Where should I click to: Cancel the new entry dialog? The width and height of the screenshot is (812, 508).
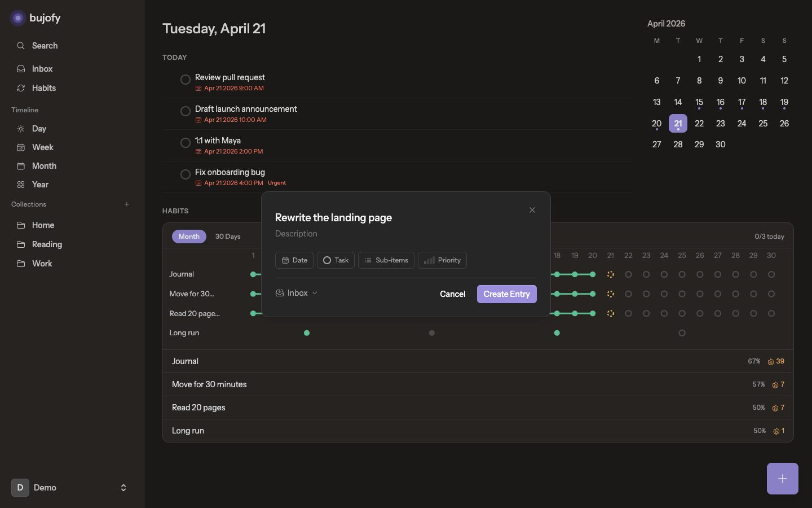pos(453,294)
